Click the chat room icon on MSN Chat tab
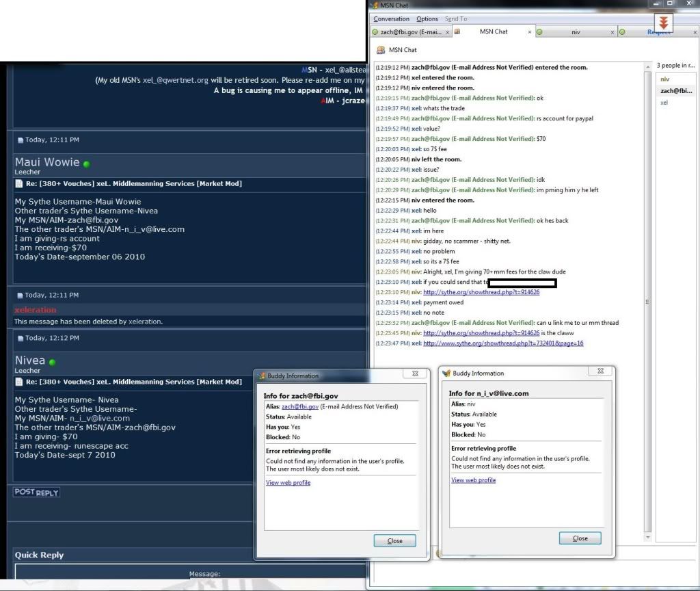The height and width of the screenshot is (591, 700). click(x=457, y=31)
